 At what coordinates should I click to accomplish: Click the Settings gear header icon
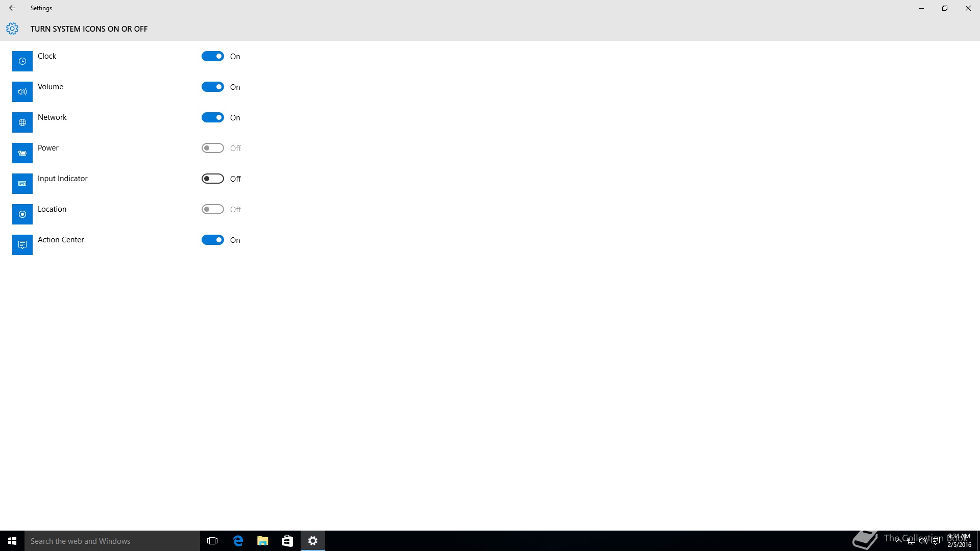tap(12, 29)
